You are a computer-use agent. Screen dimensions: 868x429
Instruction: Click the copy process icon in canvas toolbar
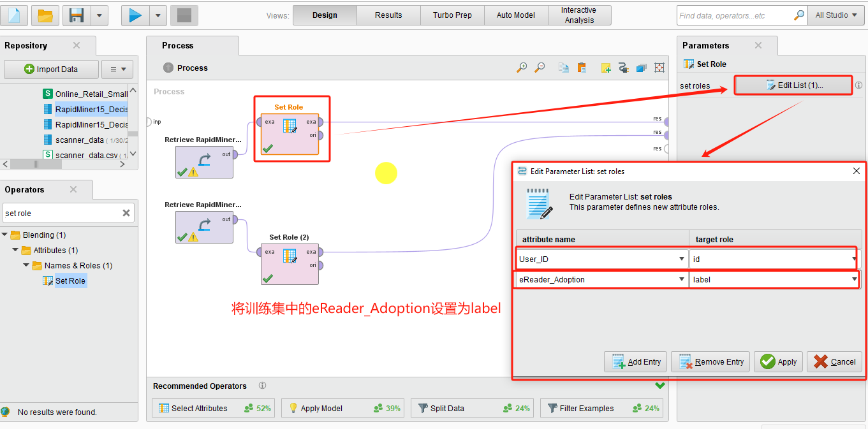point(564,68)
